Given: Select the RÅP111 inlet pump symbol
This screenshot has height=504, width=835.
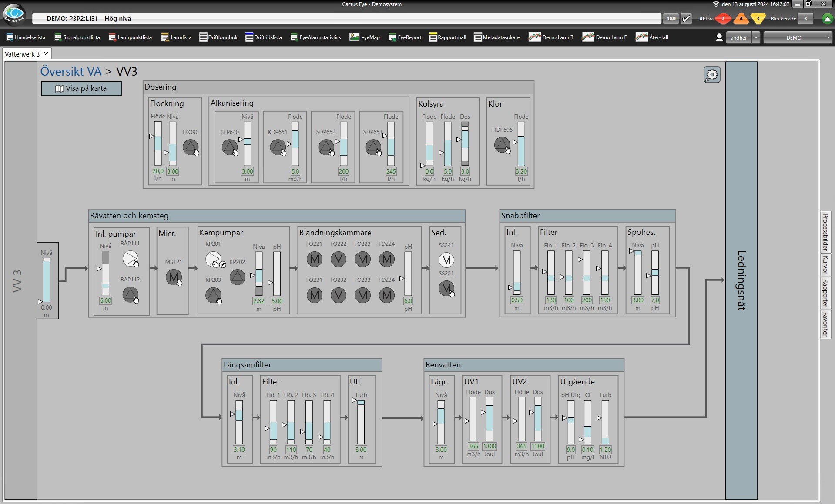Looking at the screenshot, I should pos(130,258).
